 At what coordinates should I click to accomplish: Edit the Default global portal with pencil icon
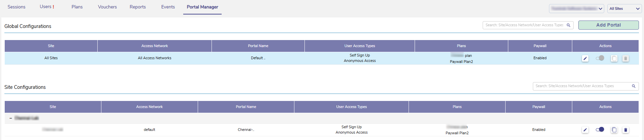(585, 59)
